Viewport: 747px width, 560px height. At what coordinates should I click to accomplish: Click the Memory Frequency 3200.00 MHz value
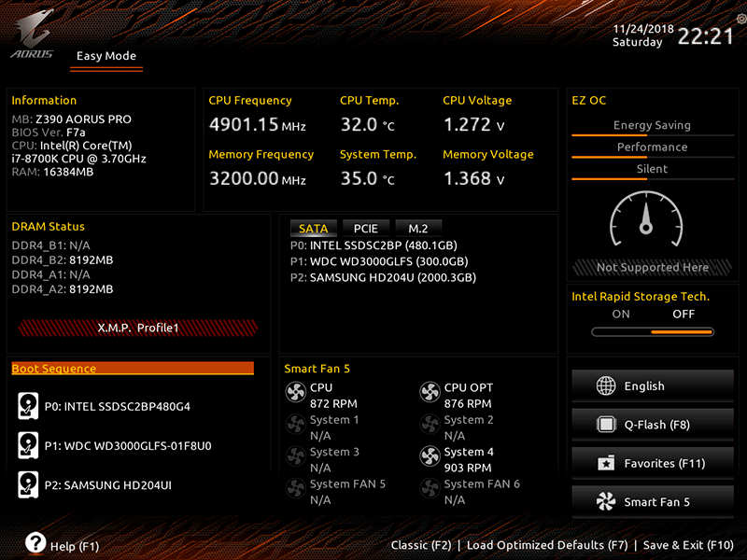click(x=258, y=178)
